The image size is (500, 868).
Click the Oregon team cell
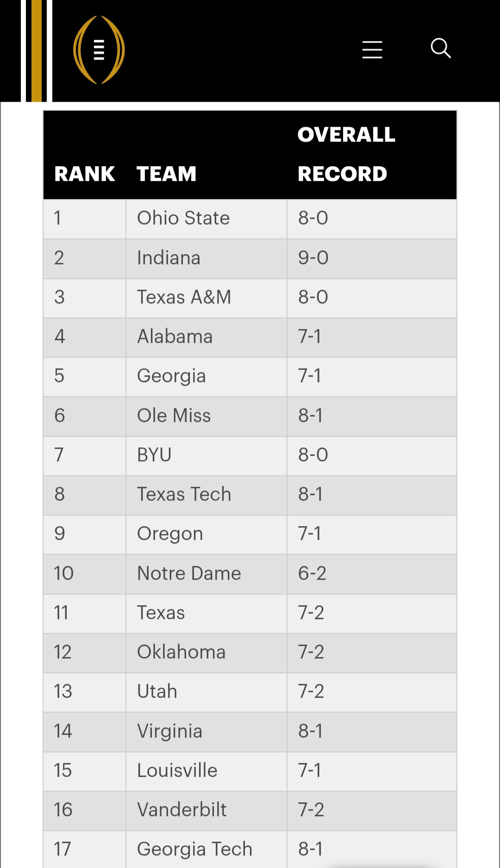click(x=170, y=533)
